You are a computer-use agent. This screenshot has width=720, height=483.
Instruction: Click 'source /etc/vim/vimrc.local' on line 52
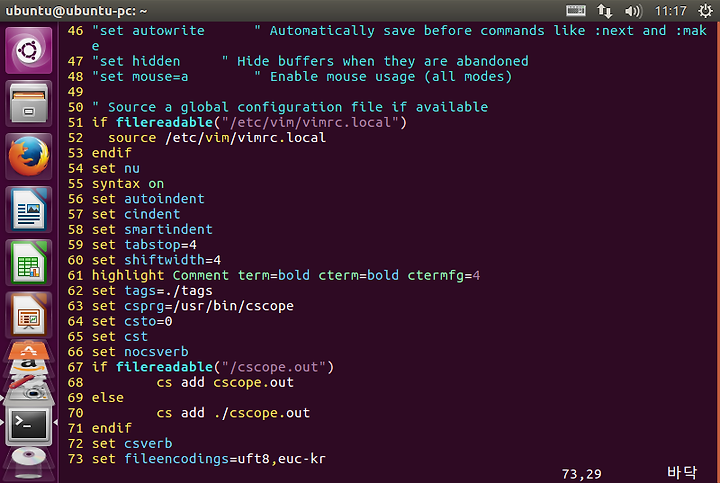click(x=217, y=137)
